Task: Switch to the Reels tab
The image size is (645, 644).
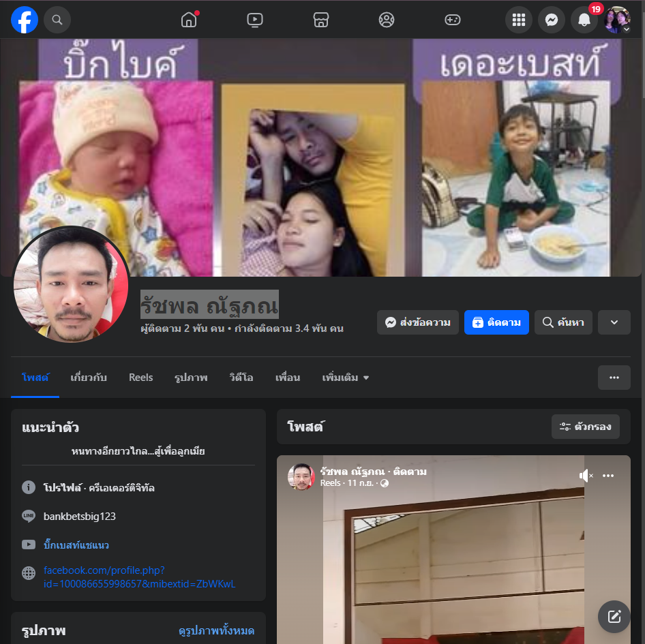Action: [140, 378]
